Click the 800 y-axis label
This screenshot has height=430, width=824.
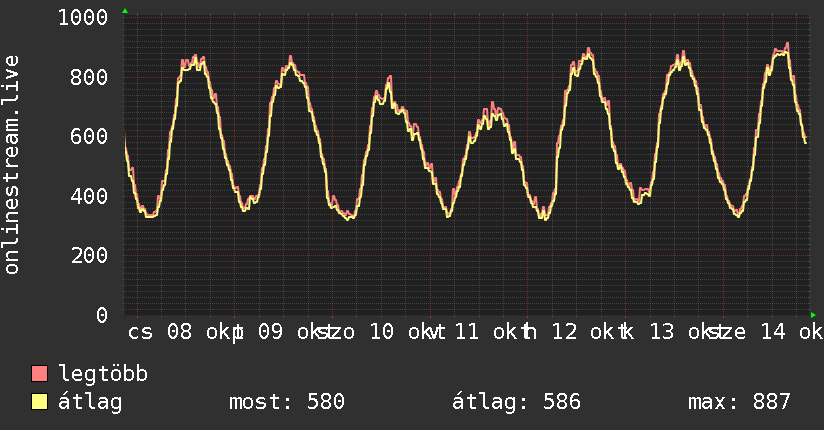click(x=89, y=77)
